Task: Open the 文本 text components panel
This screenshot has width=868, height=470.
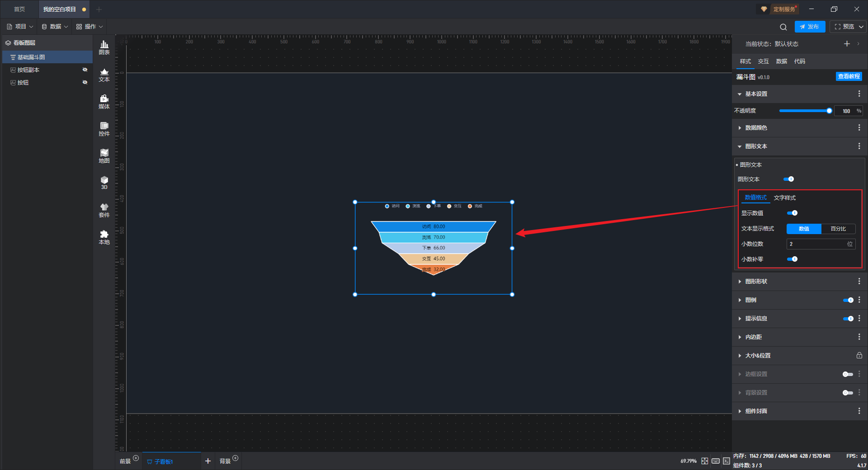Action: (104, 75)
